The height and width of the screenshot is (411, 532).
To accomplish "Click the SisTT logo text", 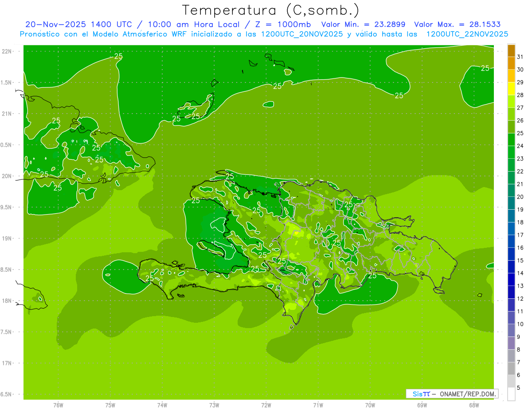I will 421,394.
